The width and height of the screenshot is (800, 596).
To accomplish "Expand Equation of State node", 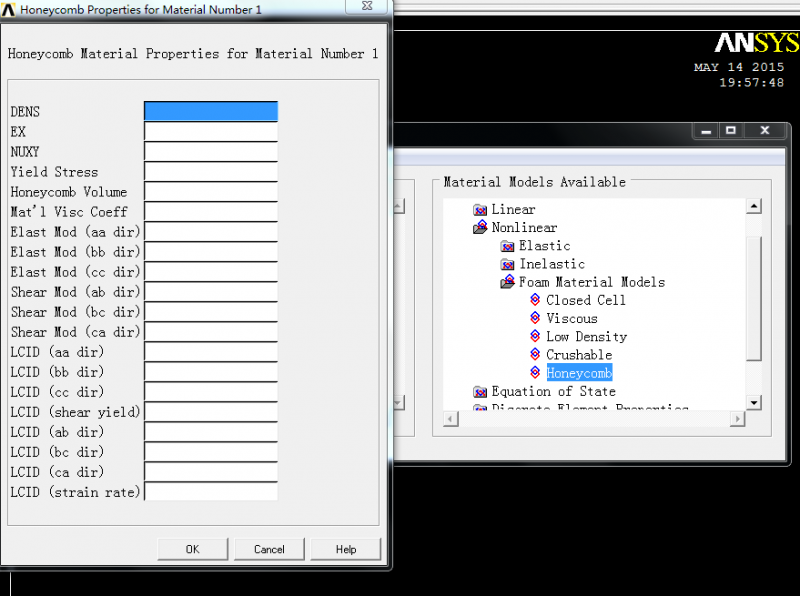I will 554,391.
